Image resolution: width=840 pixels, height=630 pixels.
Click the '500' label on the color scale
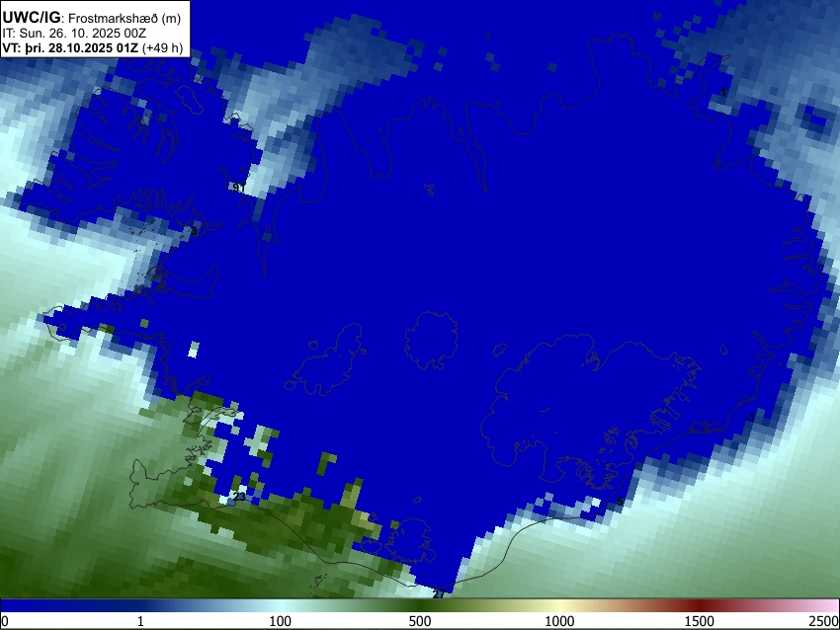click(x=420, y=621)
